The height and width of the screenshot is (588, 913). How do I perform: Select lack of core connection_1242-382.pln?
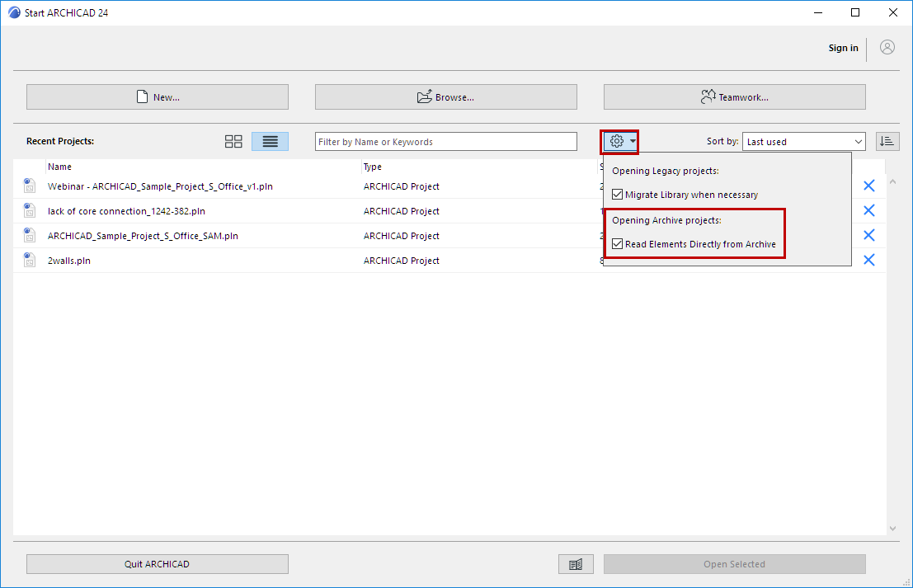point(126,211)
